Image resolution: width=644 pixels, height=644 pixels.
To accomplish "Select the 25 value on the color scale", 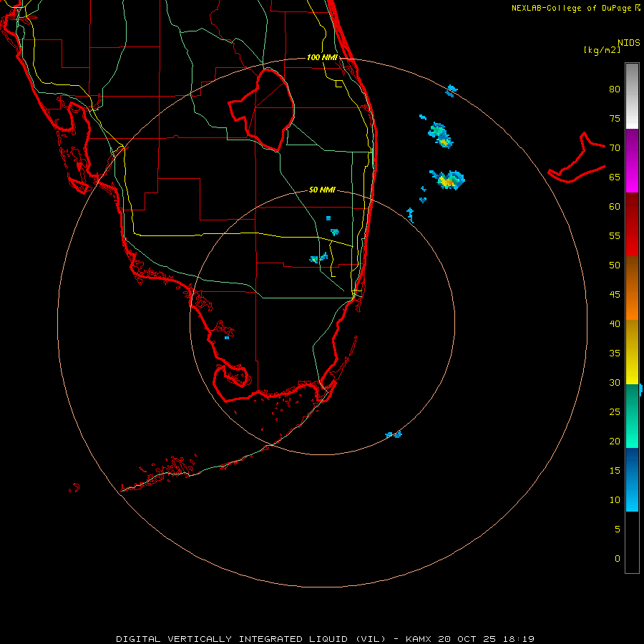I will point(615,411).
